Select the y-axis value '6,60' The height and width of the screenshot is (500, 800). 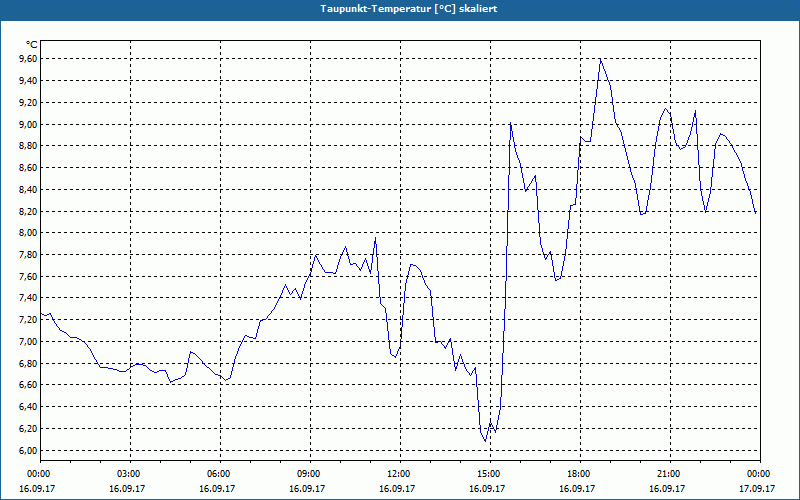tap(28, 385)
